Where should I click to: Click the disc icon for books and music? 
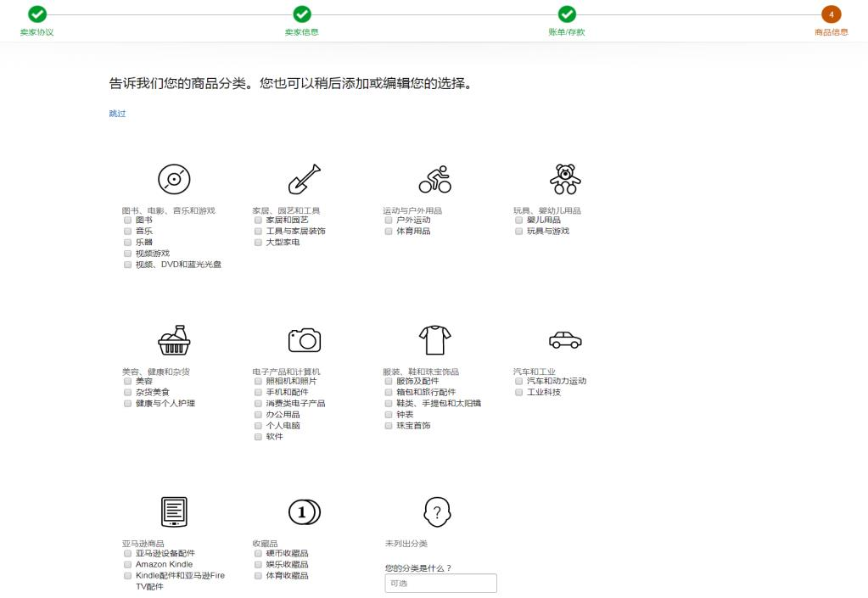(174, 179)
